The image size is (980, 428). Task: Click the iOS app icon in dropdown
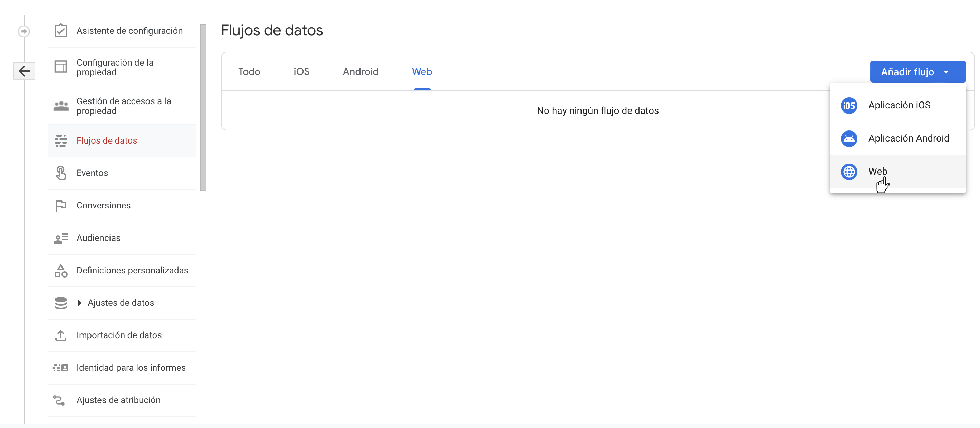pos(849,105)
